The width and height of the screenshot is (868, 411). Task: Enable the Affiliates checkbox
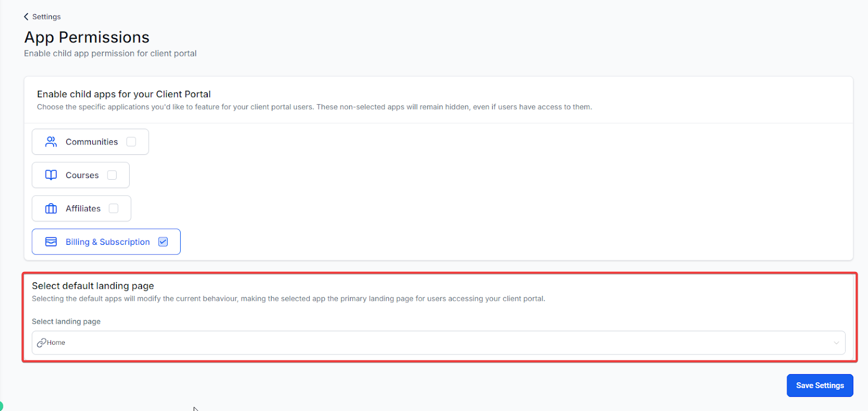click(114, 208)
